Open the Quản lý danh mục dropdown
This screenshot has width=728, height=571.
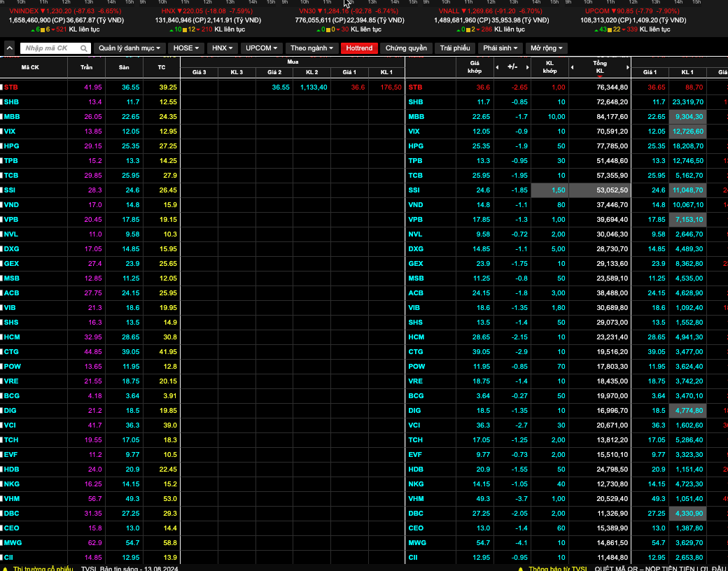coord(129,48)
